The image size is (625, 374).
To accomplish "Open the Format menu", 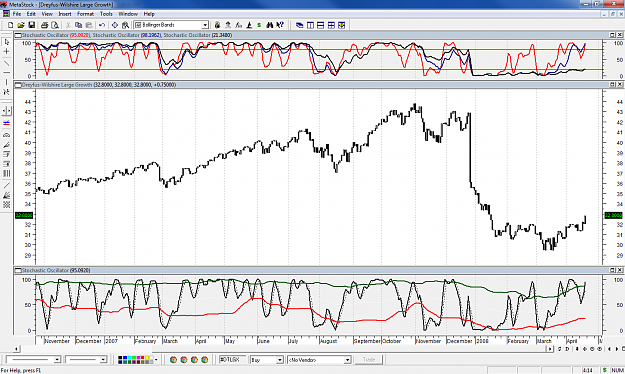I will [x=85, y=14].
